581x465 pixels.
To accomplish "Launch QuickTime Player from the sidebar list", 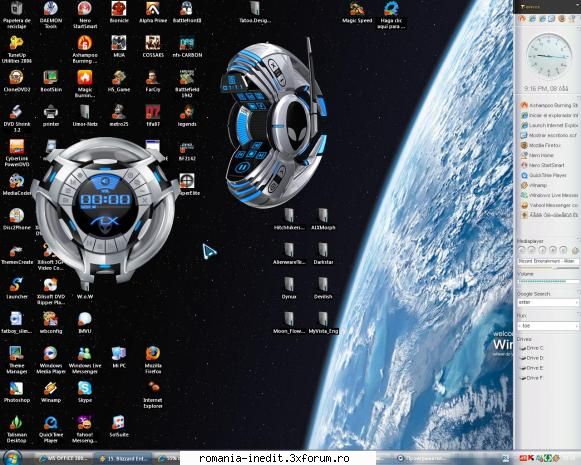I will coord(544,175).
